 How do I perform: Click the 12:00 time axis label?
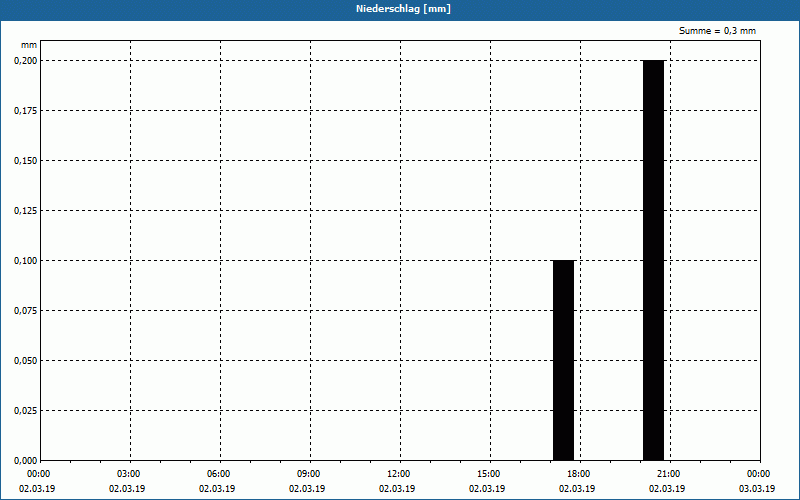coord(400,474)
